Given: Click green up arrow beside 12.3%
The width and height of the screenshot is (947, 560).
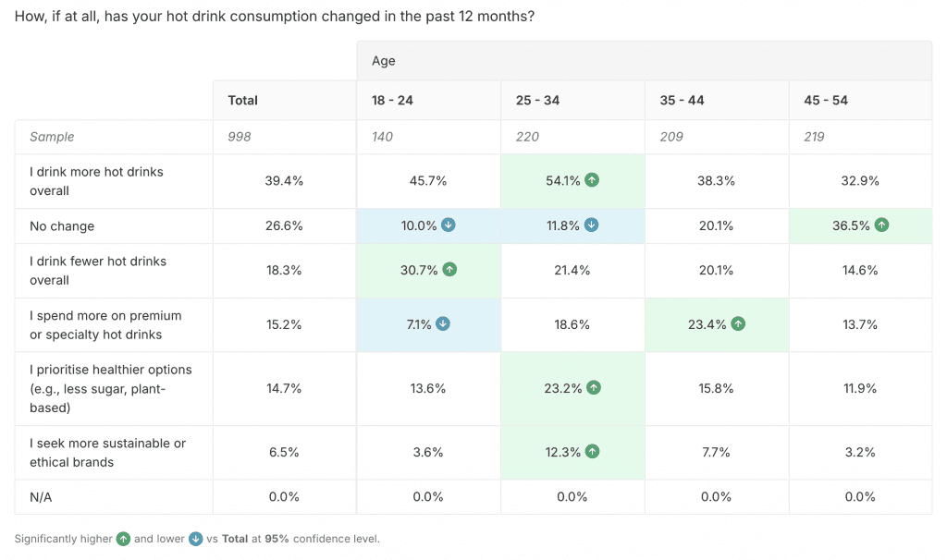Looking at the screenshot, I should coord(593,452).
